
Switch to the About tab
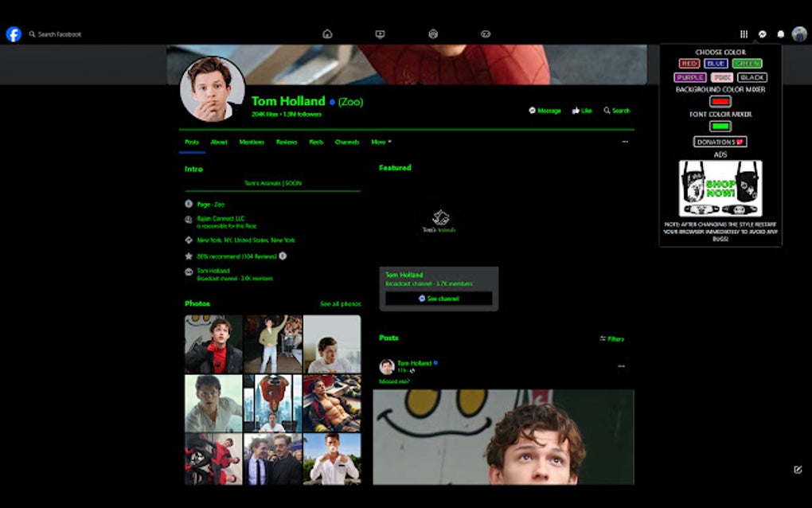(219, 141)
